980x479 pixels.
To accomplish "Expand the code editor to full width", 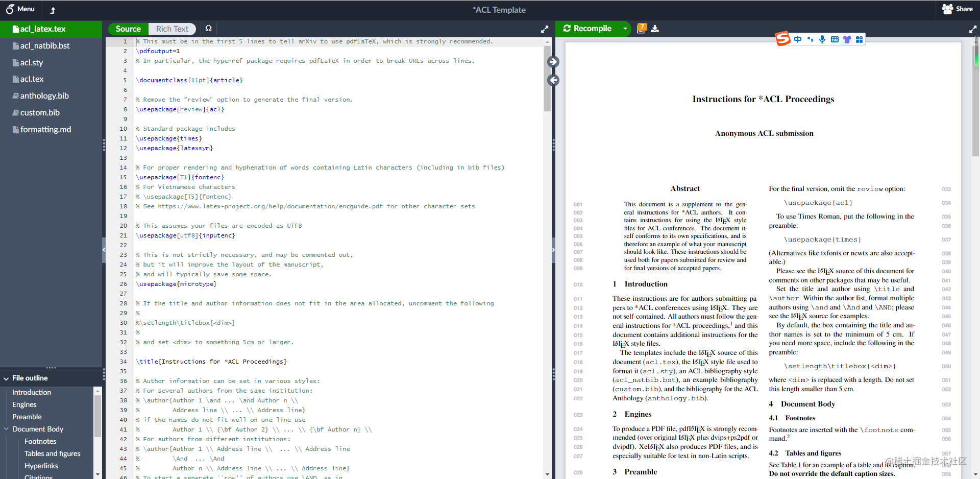I will [x=545, y=30].
